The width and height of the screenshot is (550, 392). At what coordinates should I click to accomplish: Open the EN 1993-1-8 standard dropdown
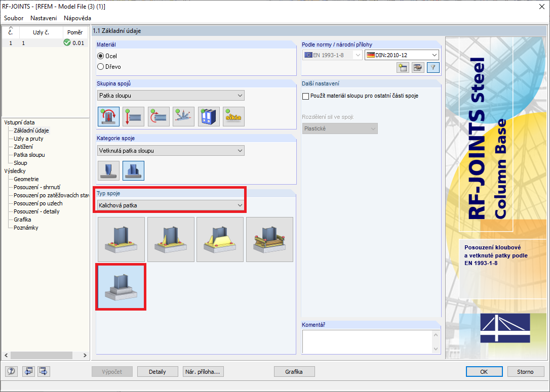point(332,55)
